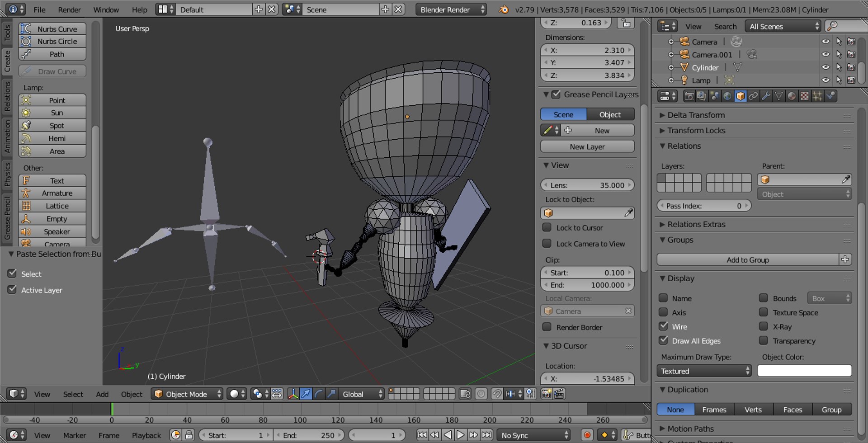Click the Lens value field
This screenshot has height=443, width=868.
point(587,185)
